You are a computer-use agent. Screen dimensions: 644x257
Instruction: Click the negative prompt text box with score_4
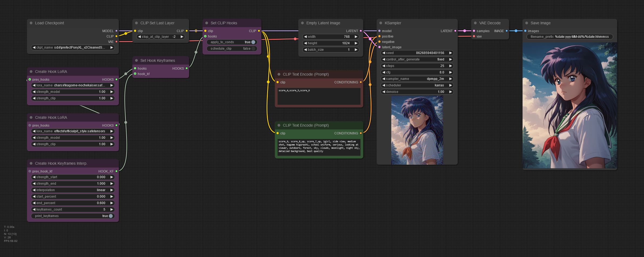(319, 96)
